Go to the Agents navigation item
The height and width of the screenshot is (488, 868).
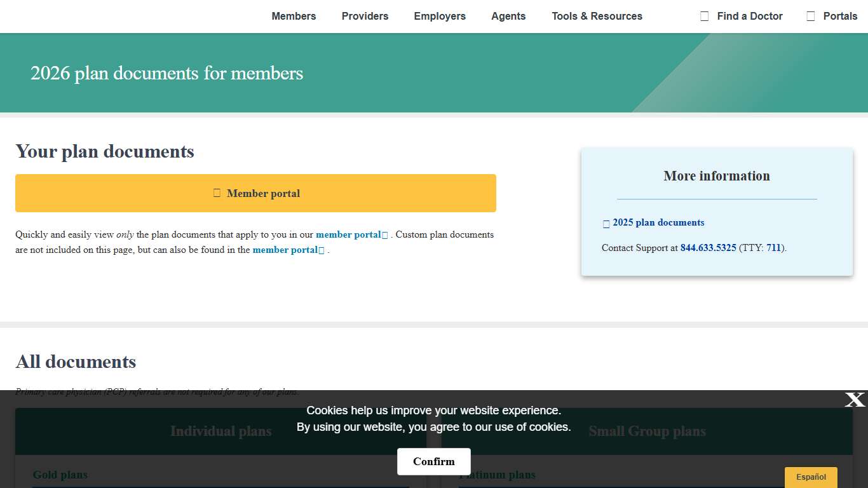(508, 17)
